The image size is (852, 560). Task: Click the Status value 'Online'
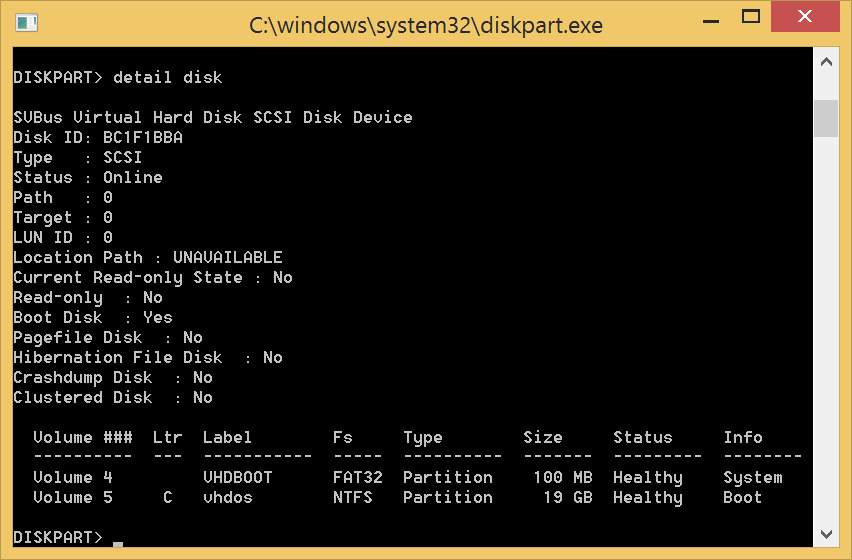(133, 178)
